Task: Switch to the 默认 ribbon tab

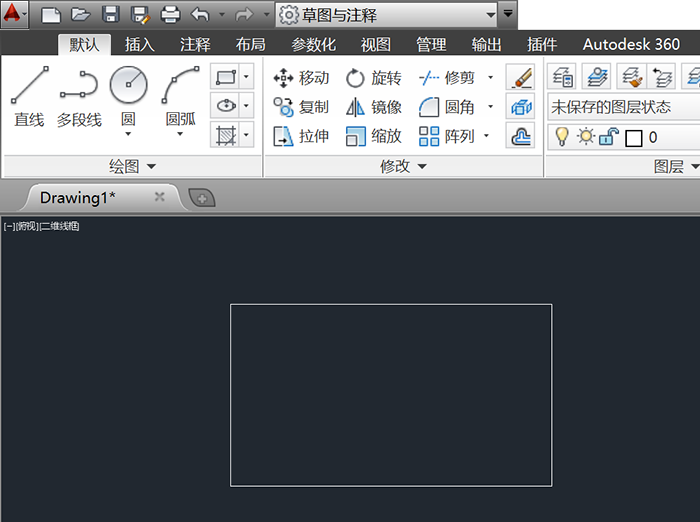Action: (84, 44)
